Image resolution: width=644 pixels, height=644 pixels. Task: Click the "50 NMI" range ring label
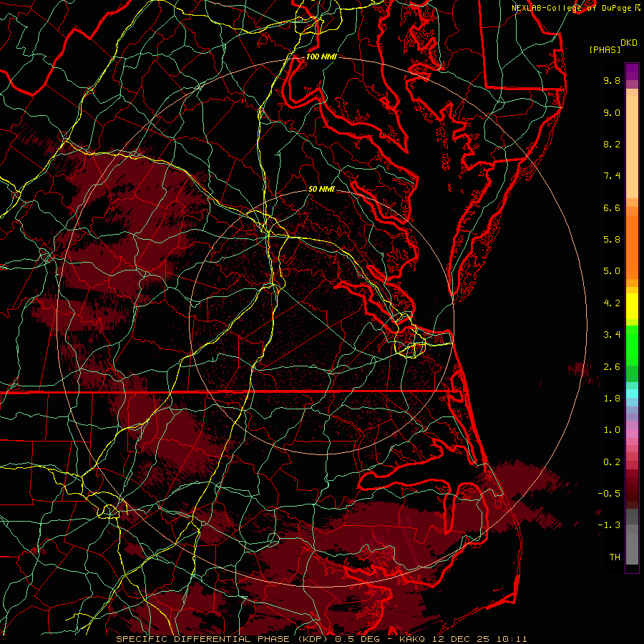[321, 189]
